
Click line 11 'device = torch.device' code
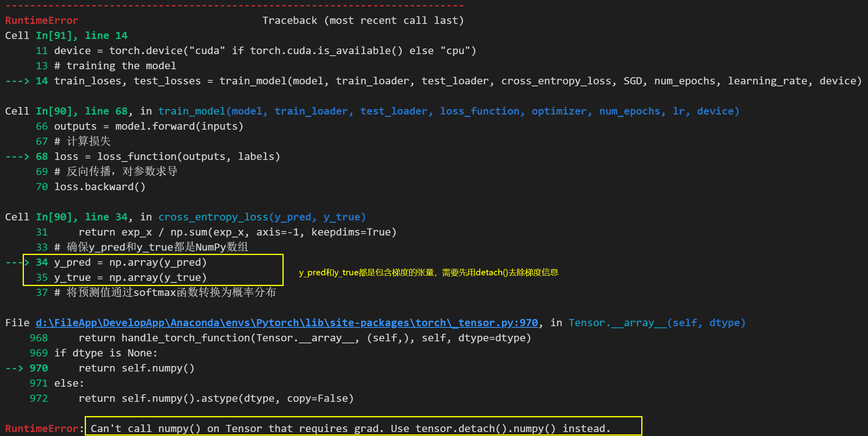[265, 51]
